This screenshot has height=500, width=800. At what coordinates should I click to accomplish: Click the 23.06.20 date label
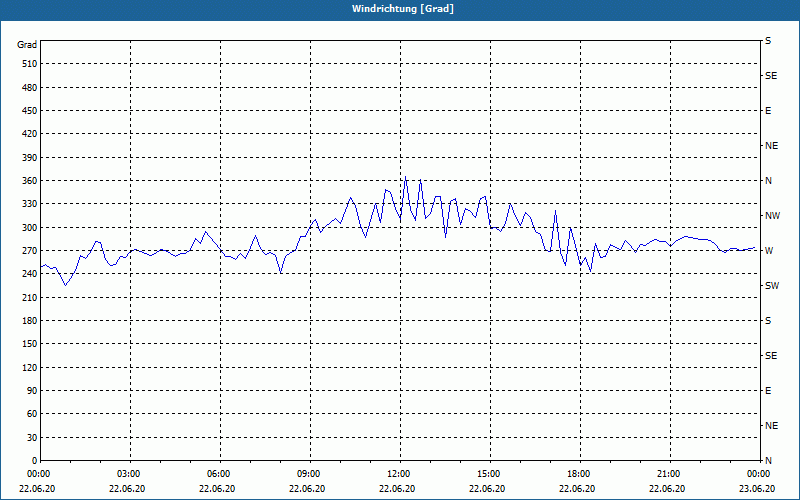(x=757, y=488)
